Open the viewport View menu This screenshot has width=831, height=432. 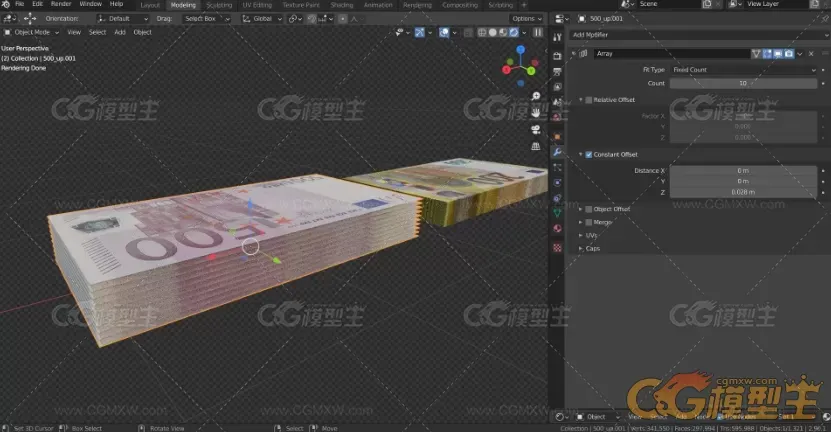click(x=74, y=32)
